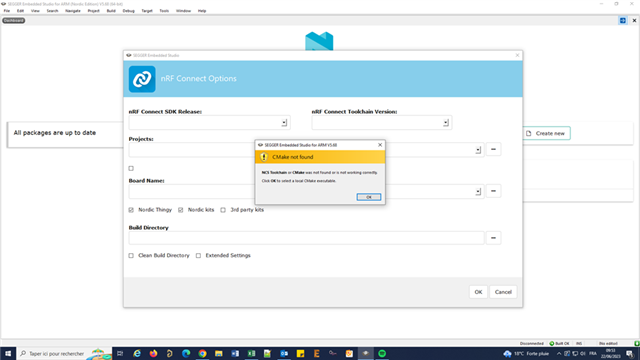The width and height of the screenshot is (640, 360).
Task: Open the FRA language indicator in the tray
Action: [x=593, y=353]
